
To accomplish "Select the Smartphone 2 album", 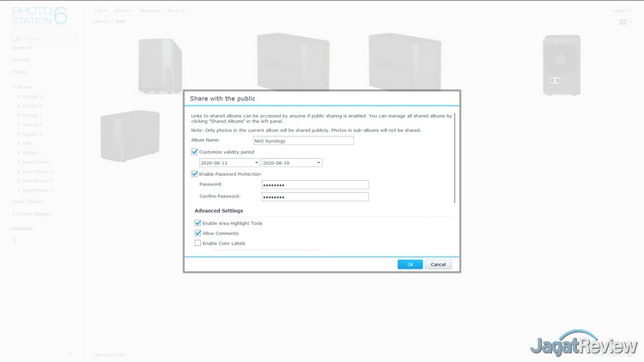I will pos(38,181).
